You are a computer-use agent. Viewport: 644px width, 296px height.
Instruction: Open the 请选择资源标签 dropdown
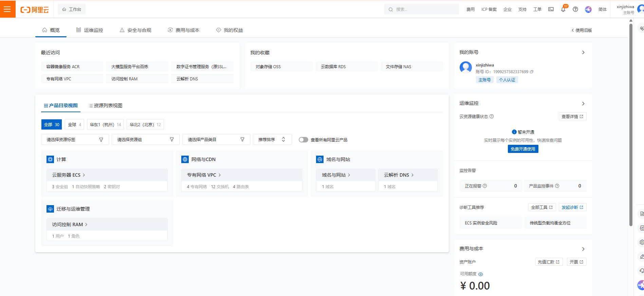[x=75, y=139]
